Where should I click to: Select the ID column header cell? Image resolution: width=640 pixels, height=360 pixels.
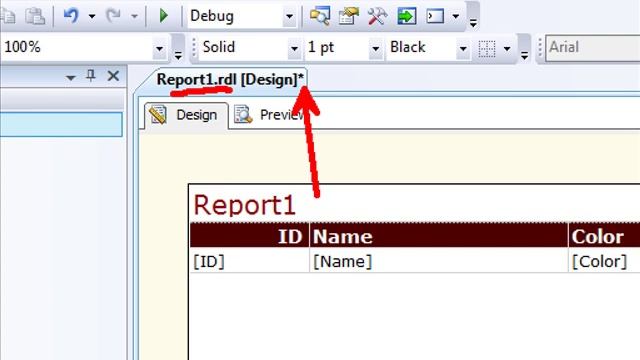tap(249, 236)
